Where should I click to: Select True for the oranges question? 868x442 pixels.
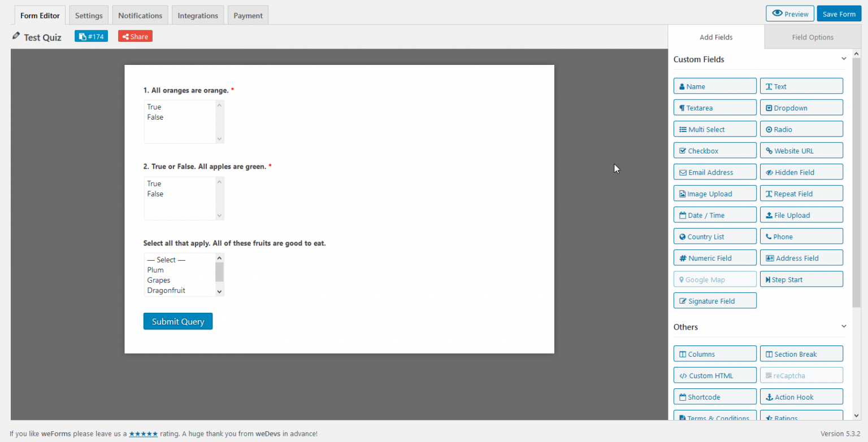154,107
